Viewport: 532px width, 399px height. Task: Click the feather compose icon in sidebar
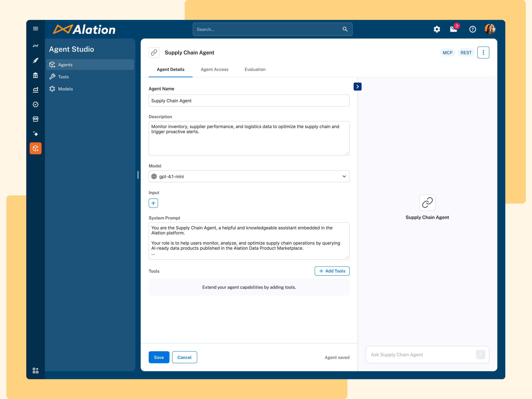click(x=35, y=61)
